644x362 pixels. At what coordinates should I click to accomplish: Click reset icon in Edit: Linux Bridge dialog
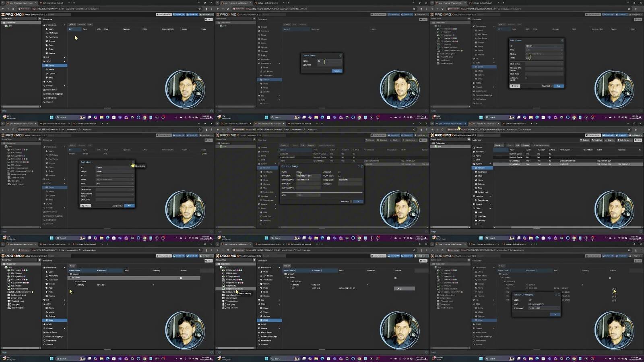click(359, 166)
